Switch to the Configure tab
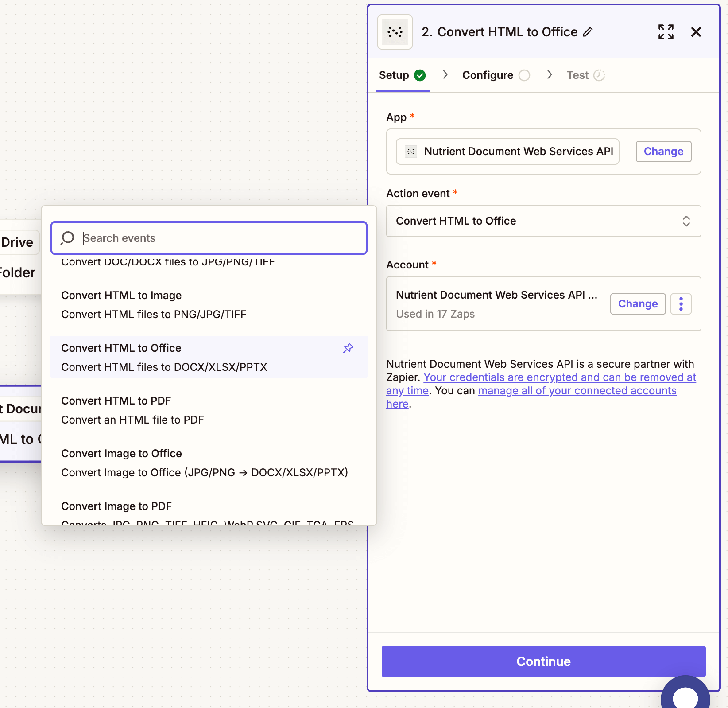Viewport: 728px width, 708px height. click(x=488, y=75)
